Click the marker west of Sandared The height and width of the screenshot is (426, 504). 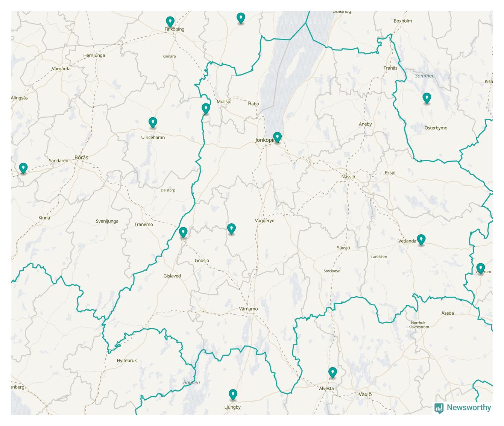click(23, 168)
